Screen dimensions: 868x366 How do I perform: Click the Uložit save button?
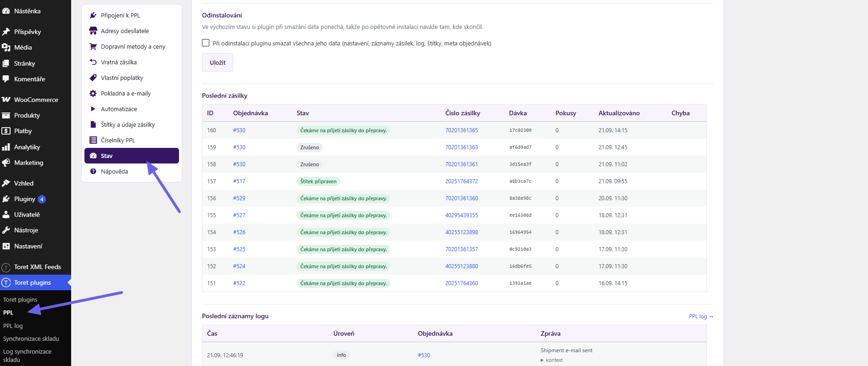pos(218,62)
